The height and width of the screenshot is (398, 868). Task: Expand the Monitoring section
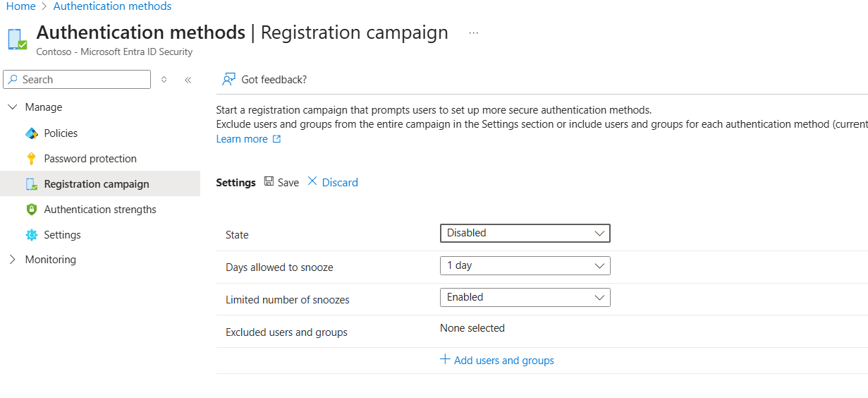pos(13,260)
